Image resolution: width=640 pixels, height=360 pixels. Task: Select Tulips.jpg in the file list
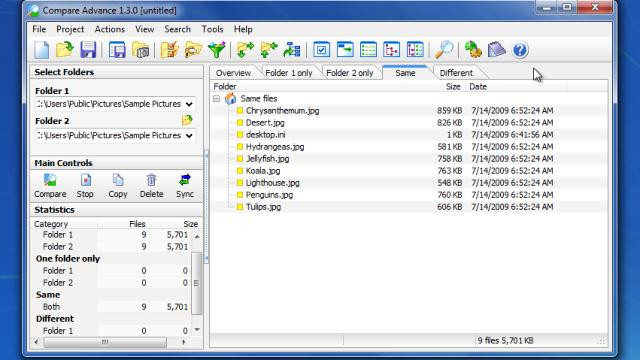263,207
